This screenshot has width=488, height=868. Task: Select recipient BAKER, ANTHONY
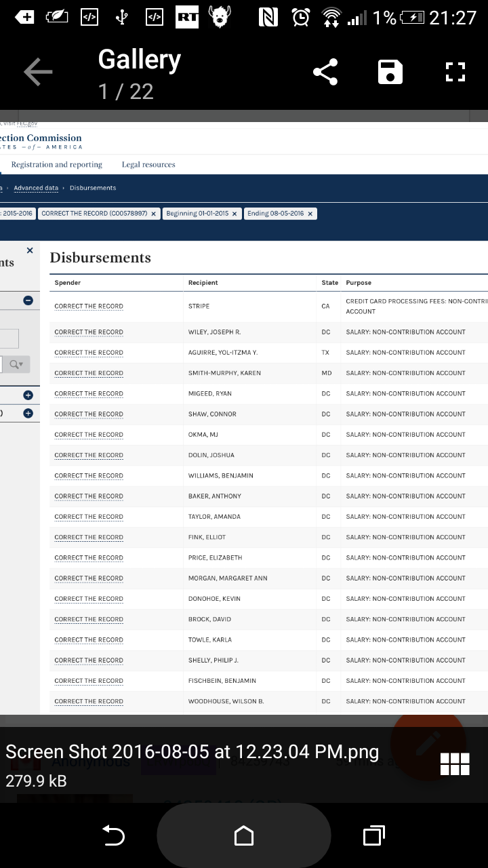(215, 496)
